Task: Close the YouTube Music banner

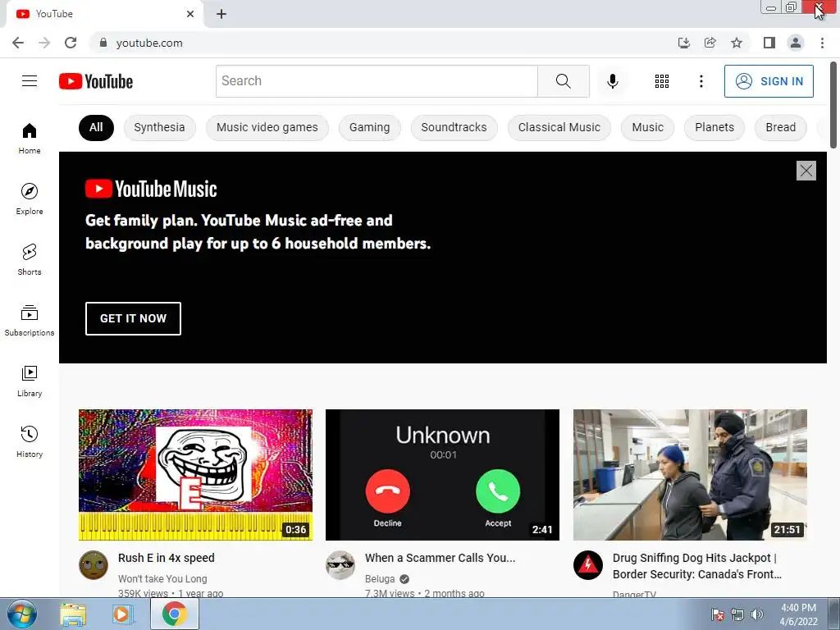Action: [806, 171]
